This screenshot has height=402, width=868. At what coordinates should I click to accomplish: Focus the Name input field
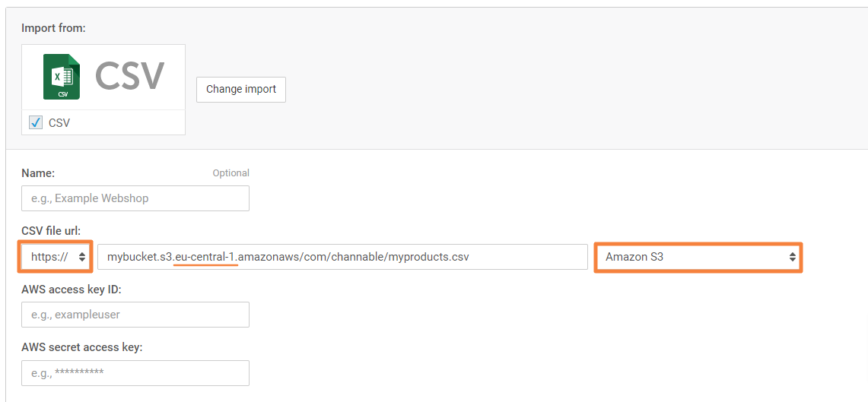pyautogui.click(x=135, y=198)
